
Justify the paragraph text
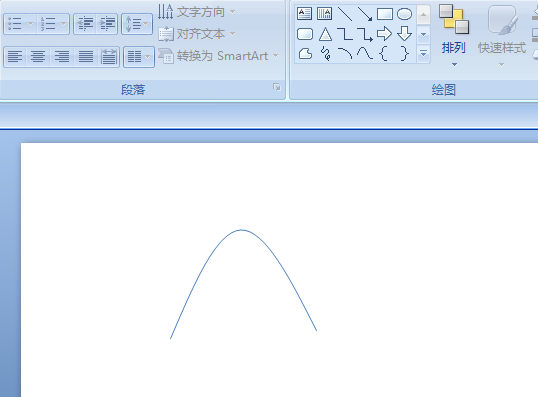click(85, 57)
